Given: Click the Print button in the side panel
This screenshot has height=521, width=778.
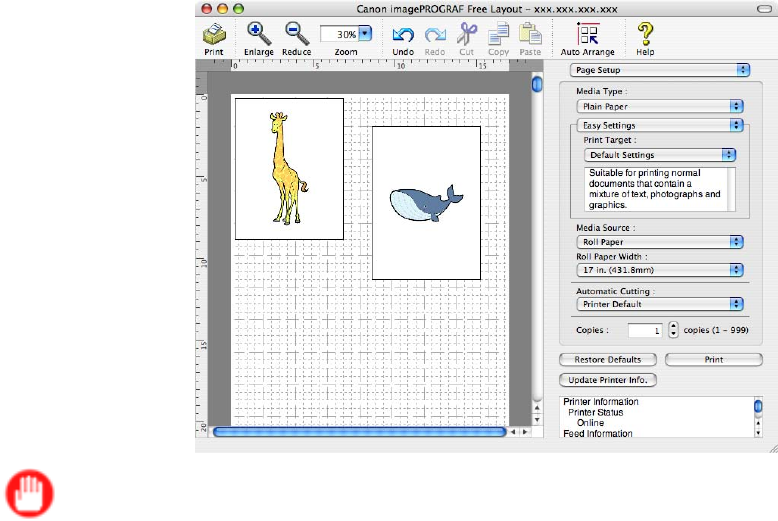Looking at the screenshot, I should point(713,360).
